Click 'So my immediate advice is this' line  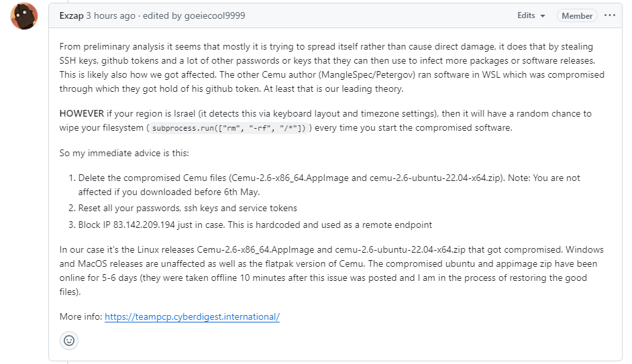point(124,153)
